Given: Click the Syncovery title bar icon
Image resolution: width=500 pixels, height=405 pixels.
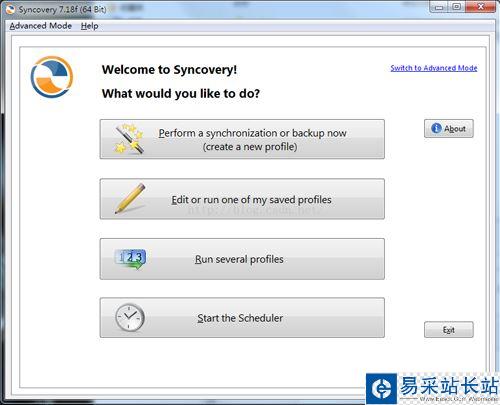Looking at the screenshot, I should coord(10,9).
